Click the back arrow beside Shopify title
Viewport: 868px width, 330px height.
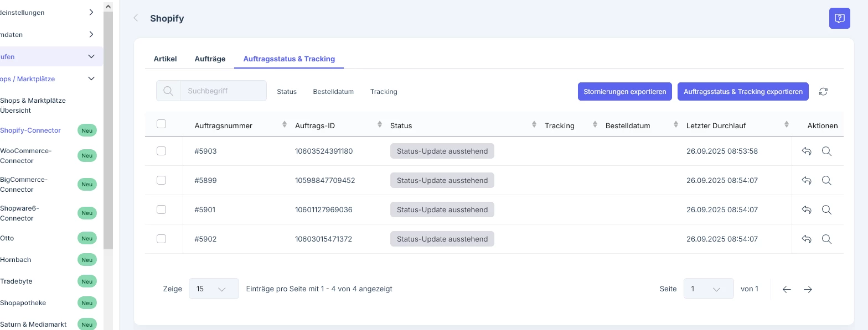pyautogui.click(x=136, y=18)
